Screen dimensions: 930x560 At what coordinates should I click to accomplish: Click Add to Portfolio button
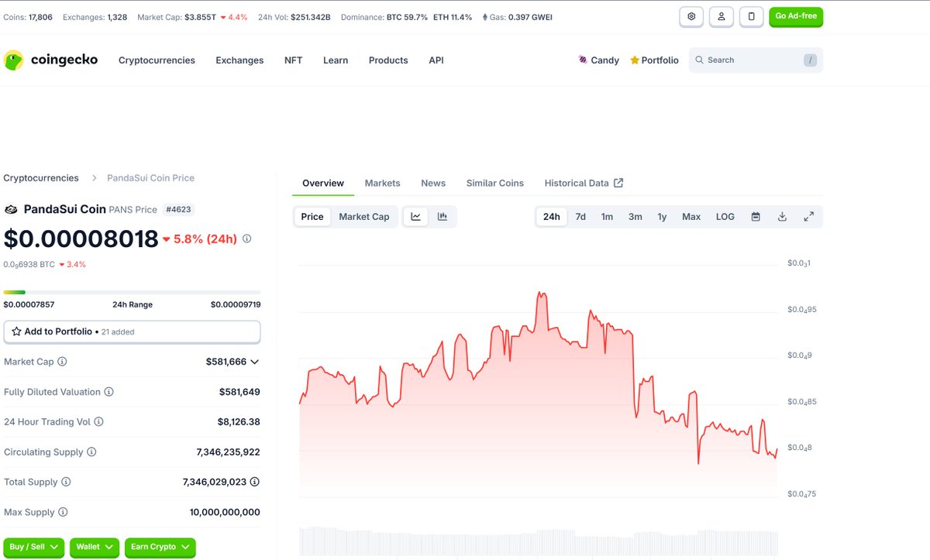point(132,332)
